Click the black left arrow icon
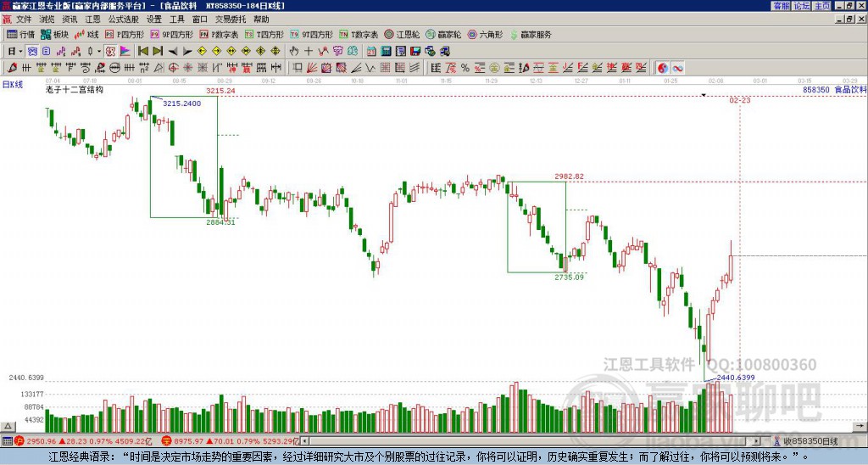868x465 pixels. (x=173, y=52)
